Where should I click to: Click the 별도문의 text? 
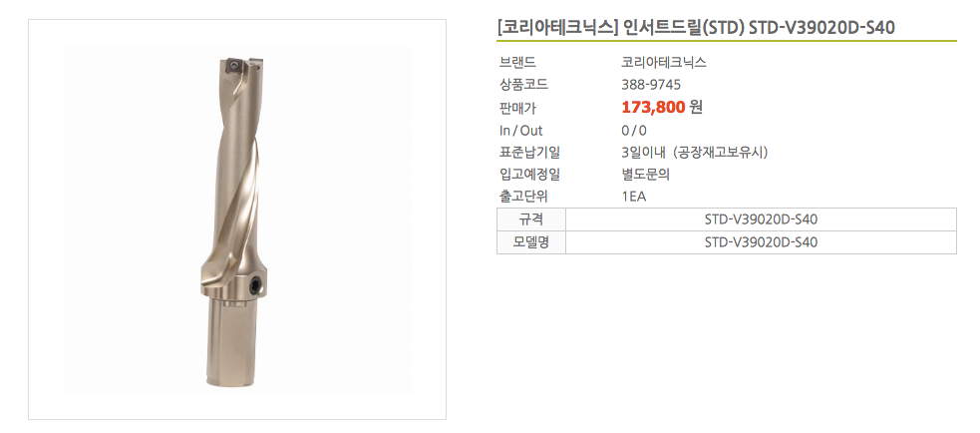coord(646,175)
